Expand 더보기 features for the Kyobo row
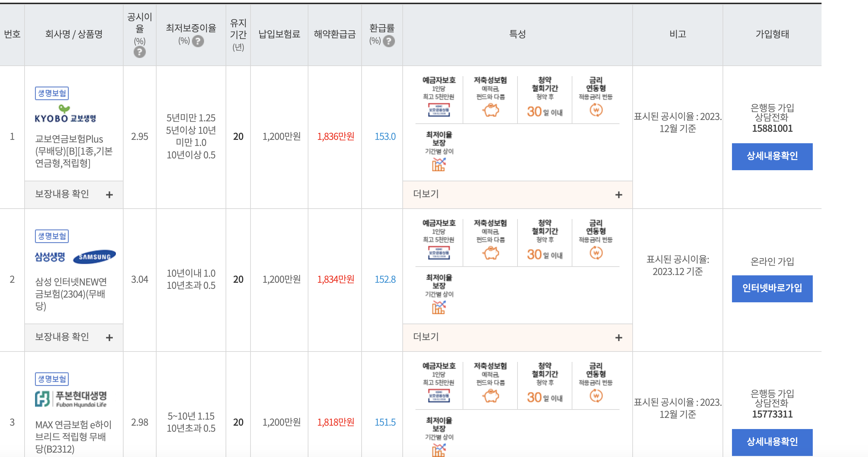Viewport: 868px width, 457px height. coord(517,194)
